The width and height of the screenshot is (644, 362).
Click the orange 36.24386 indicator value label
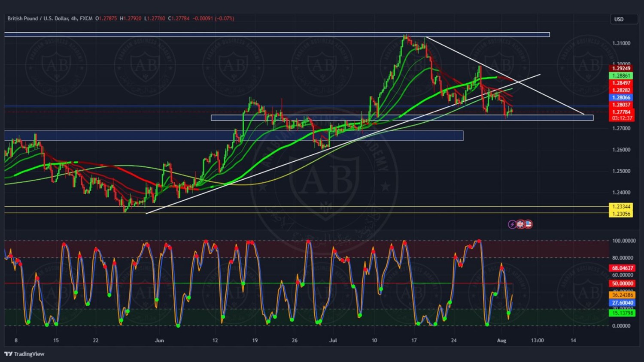click(x=622, y=295)
